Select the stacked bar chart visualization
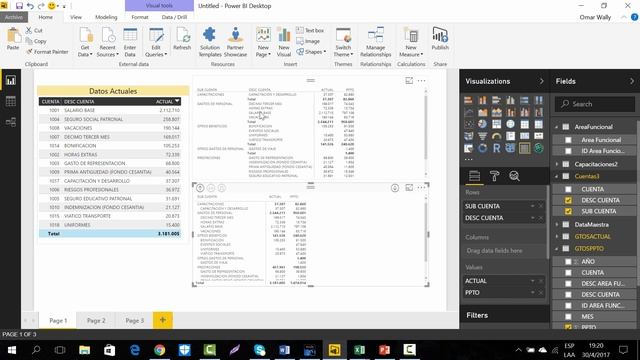 pos(469,100)
